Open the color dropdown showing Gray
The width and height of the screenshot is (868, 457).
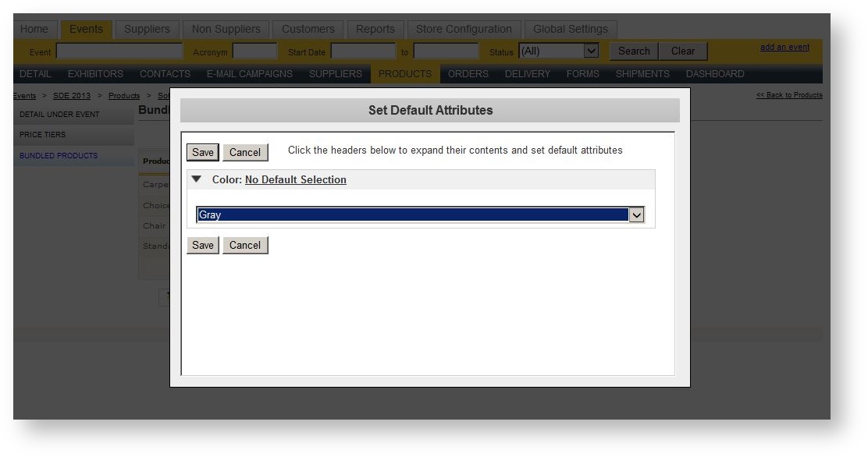(636, 214)
